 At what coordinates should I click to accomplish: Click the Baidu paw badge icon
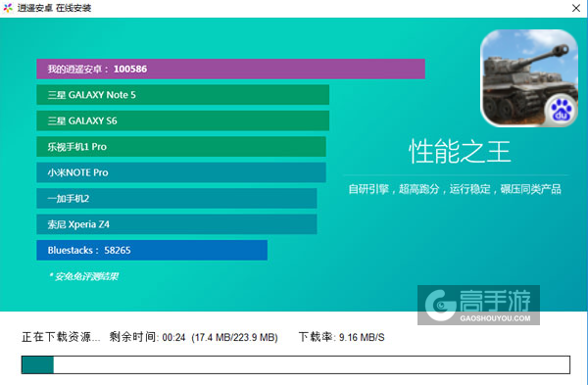click(561, 111)
